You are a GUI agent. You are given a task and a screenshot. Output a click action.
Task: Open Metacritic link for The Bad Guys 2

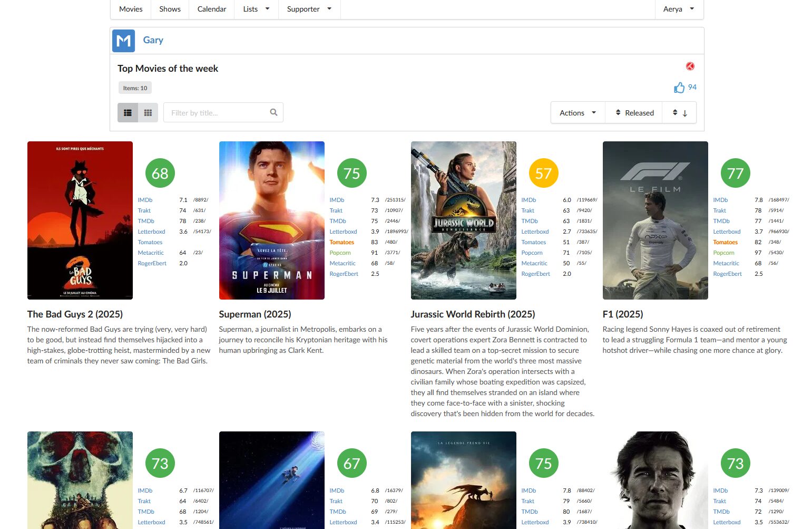[151, 253]
